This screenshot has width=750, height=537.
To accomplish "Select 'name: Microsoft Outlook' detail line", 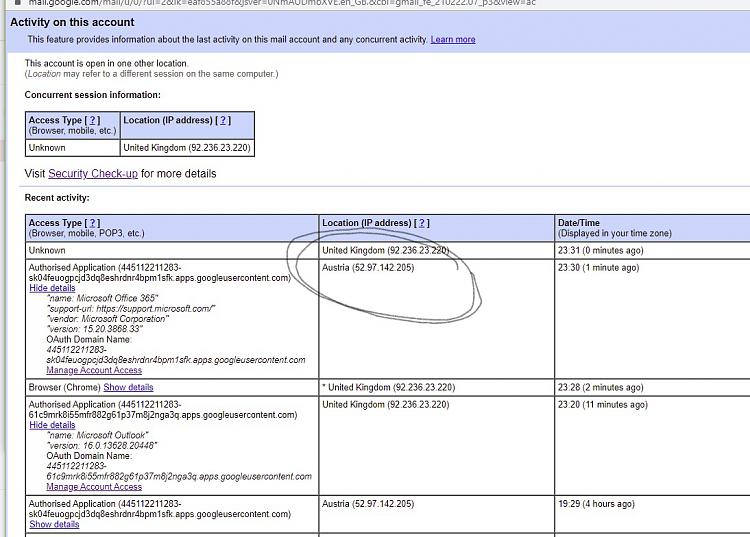I will tap(98, 435).
